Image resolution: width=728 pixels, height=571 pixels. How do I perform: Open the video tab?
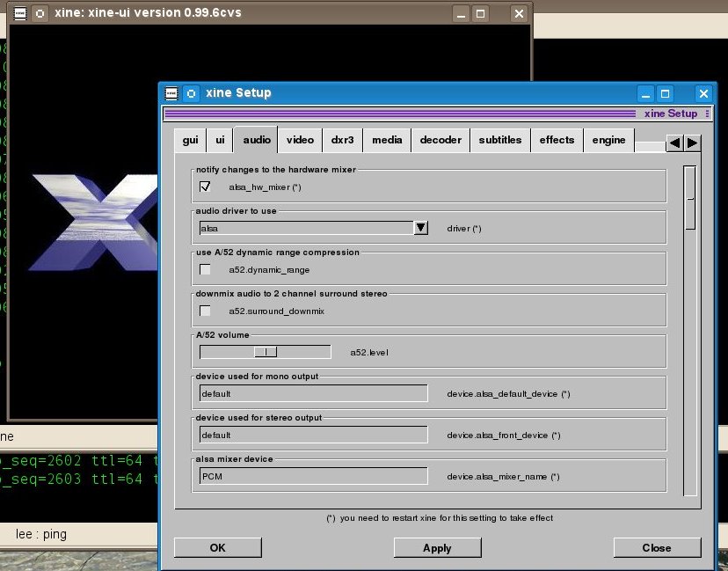click(300, 140)
